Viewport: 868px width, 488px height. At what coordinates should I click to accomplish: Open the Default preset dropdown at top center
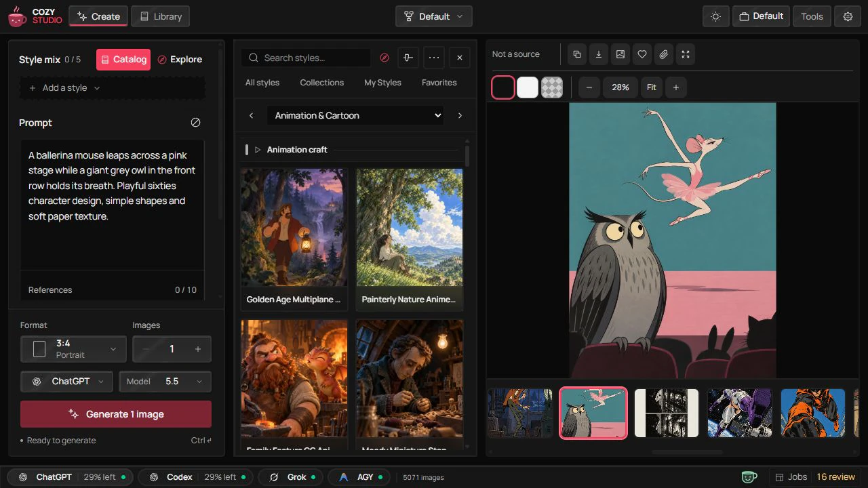tap(434, 16)
